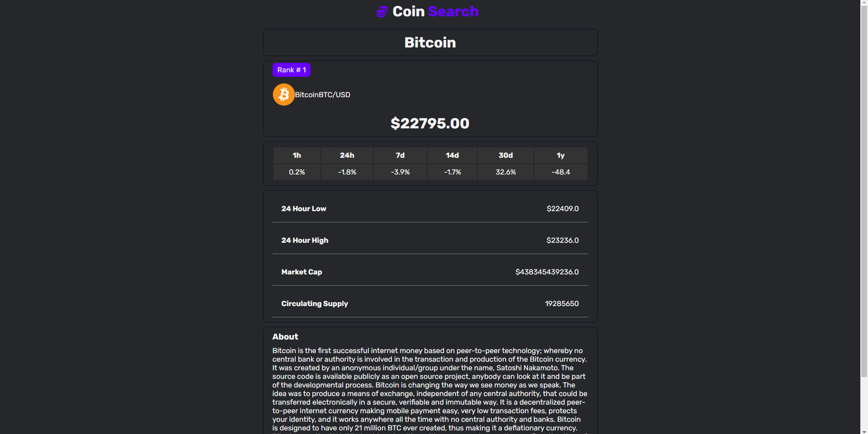Click the current price $22795.00
Viewport: 868px width, 434px height.
[429, 123]
